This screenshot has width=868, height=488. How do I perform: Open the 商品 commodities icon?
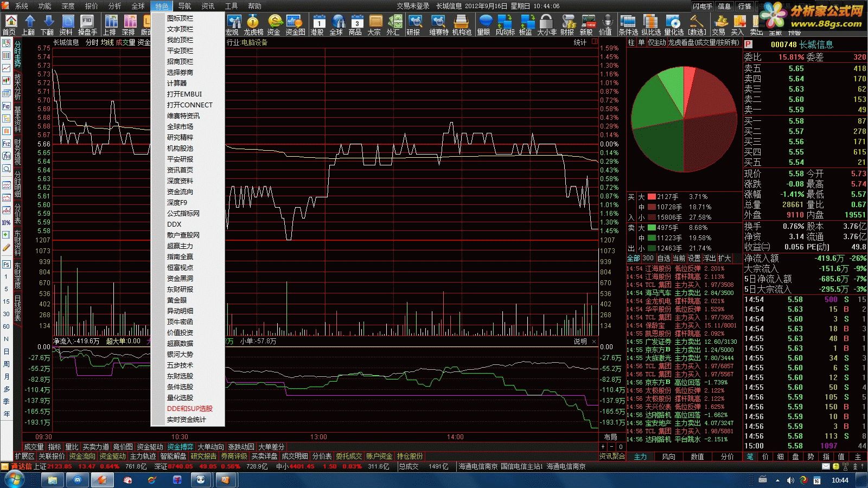pyautogui.click(x=356, y=25)
